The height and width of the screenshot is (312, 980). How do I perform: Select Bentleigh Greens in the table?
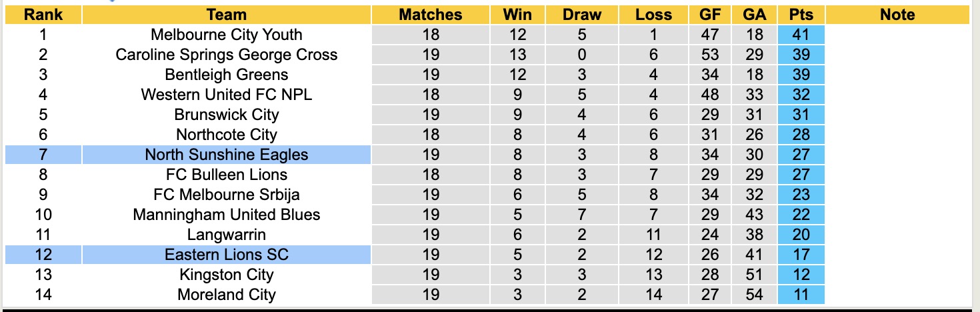click(x=227, y=75)
